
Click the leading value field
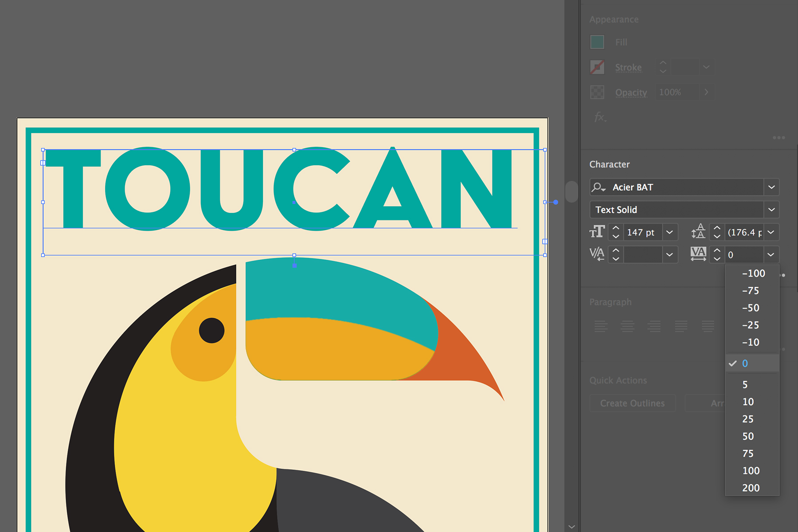tap(744, 232)
